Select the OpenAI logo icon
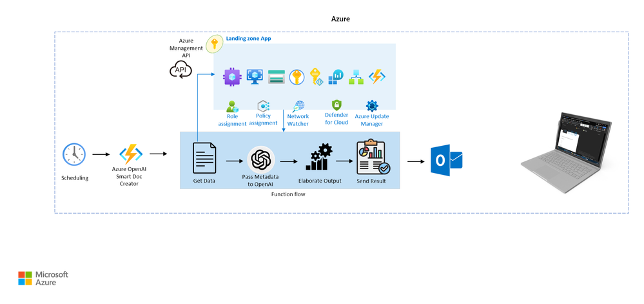 point(261,159)
